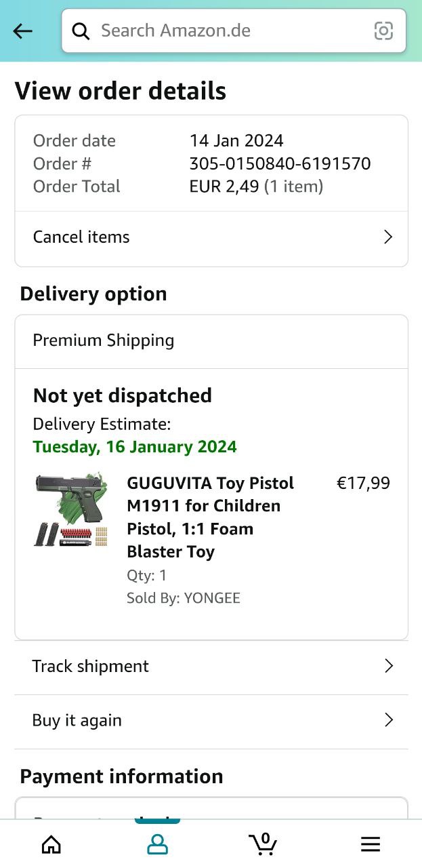Select Track shipment row
The height and width of the screenshot is (868, 422).
point(91,666)
